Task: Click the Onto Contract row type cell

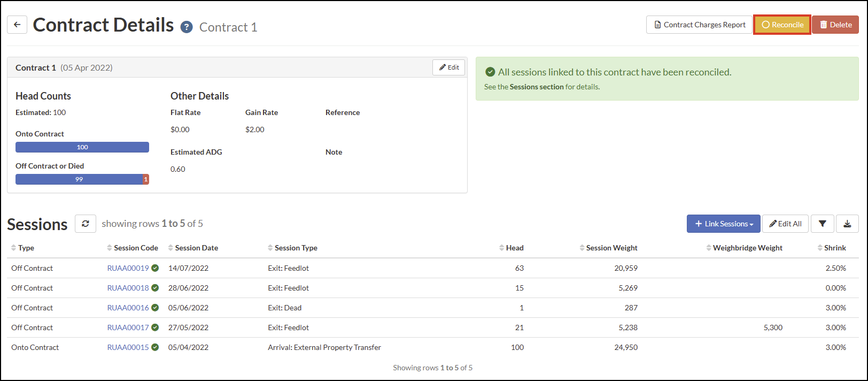Action: pyautogui.click(x=35, y=347)
